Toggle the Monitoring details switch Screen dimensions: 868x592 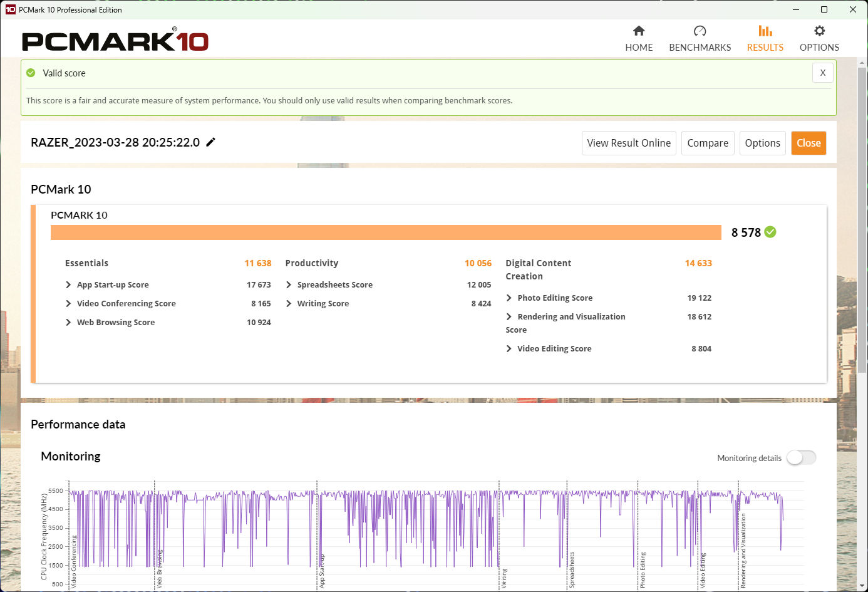[802, 458]
